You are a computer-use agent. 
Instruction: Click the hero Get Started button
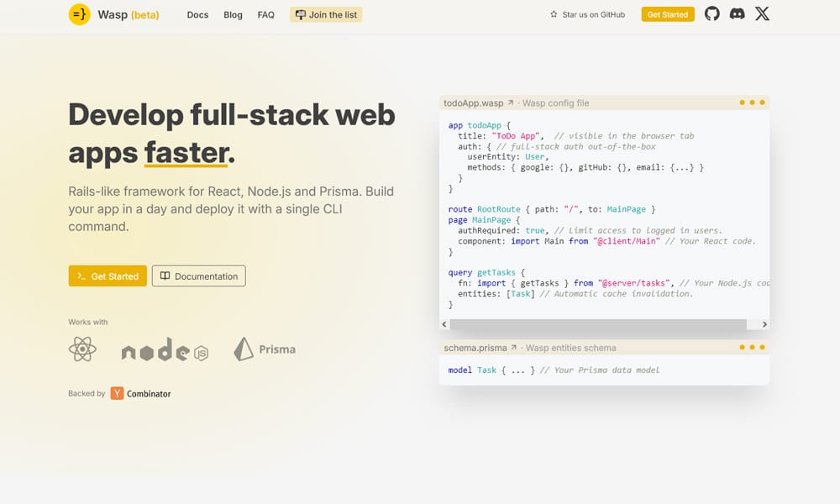[x=108, y=276]
